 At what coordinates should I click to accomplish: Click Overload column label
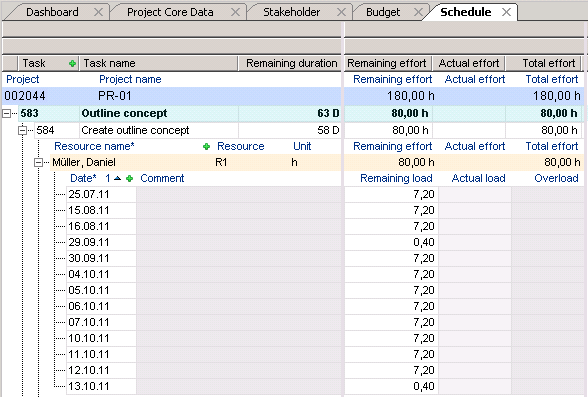coord(556,178)
